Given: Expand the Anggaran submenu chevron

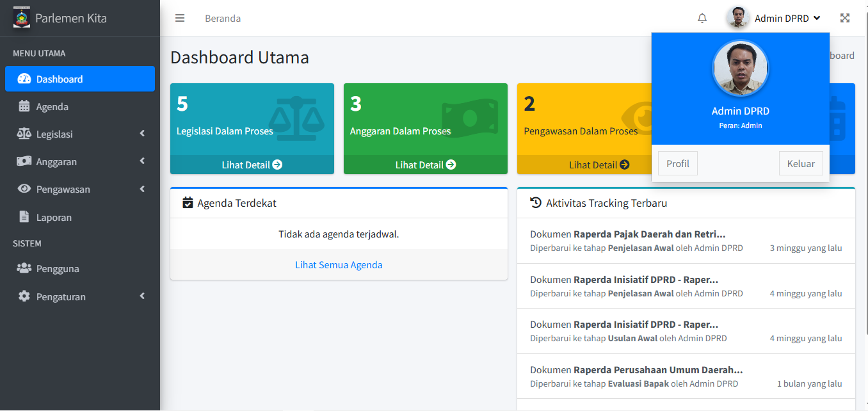Looking at the screenshot, I should coord(142,161).
